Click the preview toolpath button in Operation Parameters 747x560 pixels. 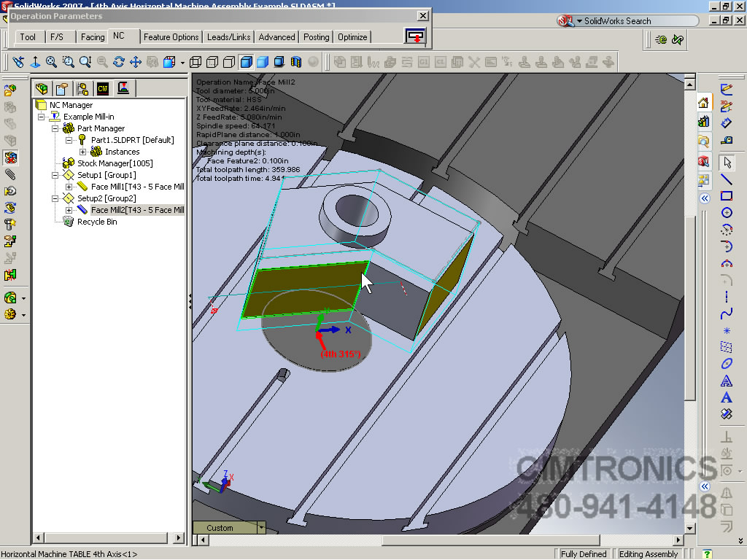(x=415, y=36)
